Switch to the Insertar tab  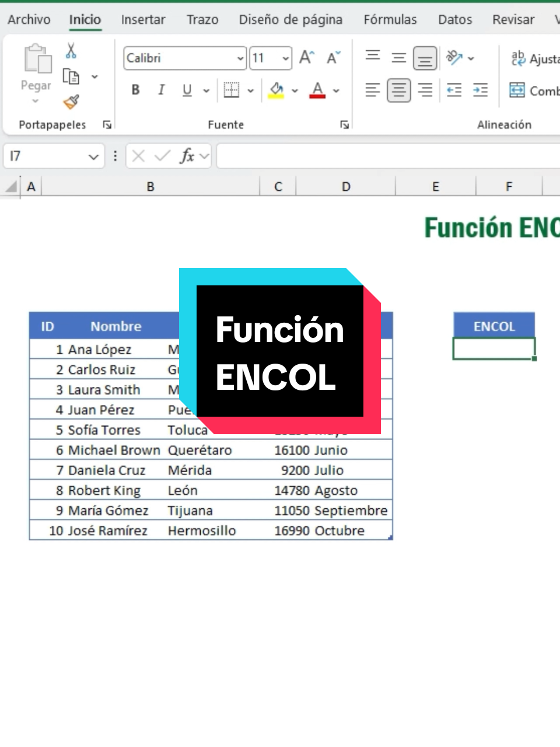(143, 19)
